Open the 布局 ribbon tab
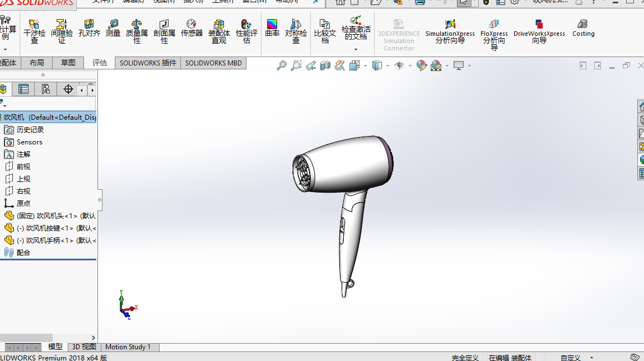The height and width of the screenshot is (361, 644). point(36,63)
